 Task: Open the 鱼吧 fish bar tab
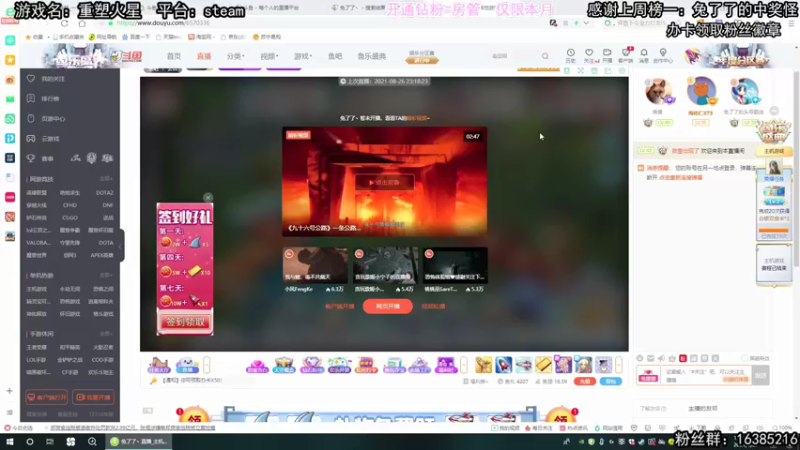coord(335,56)
